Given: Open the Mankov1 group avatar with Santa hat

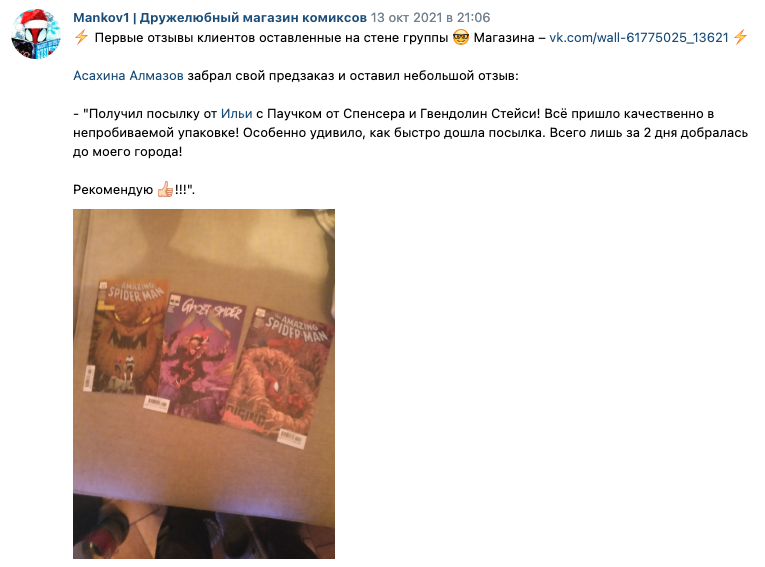Looking at the screenshot, I should point(36,34).
